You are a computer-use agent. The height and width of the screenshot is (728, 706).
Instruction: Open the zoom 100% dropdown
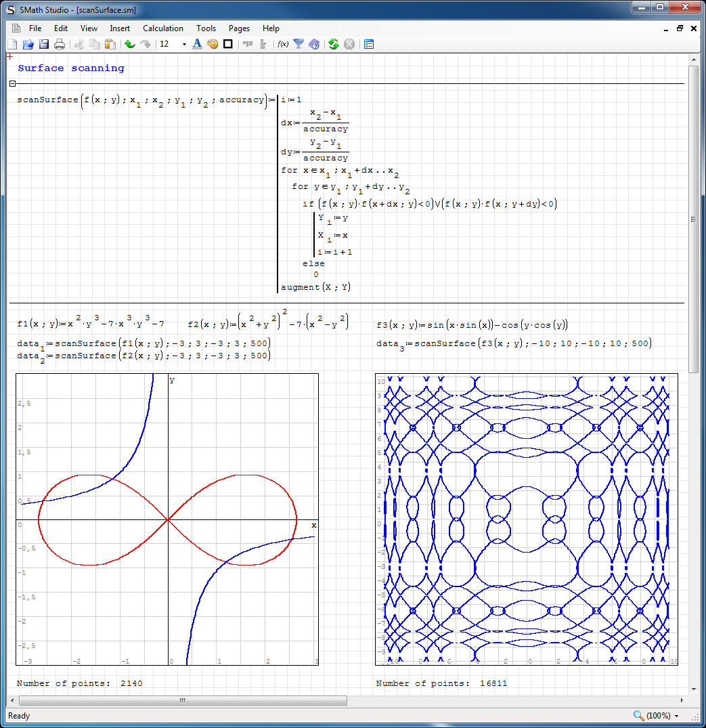pyautogui.click(x=676, y=716)
